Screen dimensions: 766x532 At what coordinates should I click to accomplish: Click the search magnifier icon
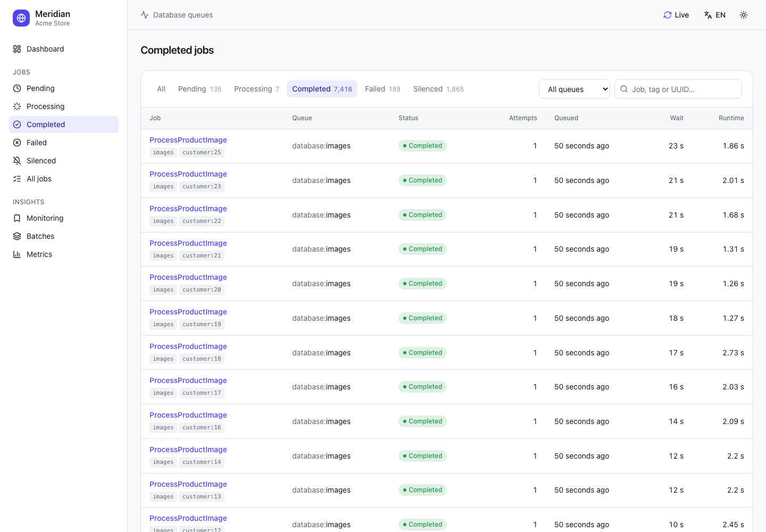click(x=624, y=89)
